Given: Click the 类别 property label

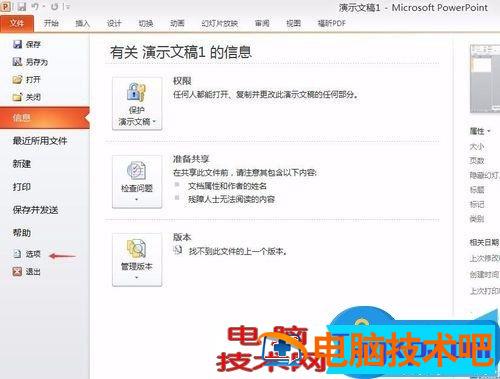Looking at the screenshot, I should pos(477,219).
